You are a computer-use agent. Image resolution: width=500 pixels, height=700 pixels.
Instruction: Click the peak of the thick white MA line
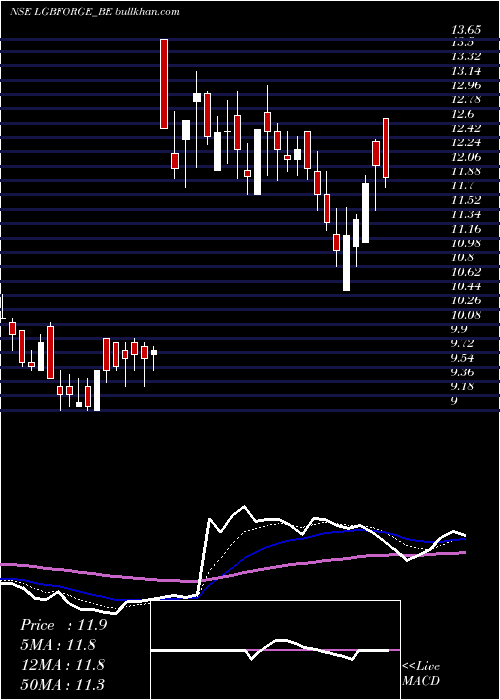[244, 507]
